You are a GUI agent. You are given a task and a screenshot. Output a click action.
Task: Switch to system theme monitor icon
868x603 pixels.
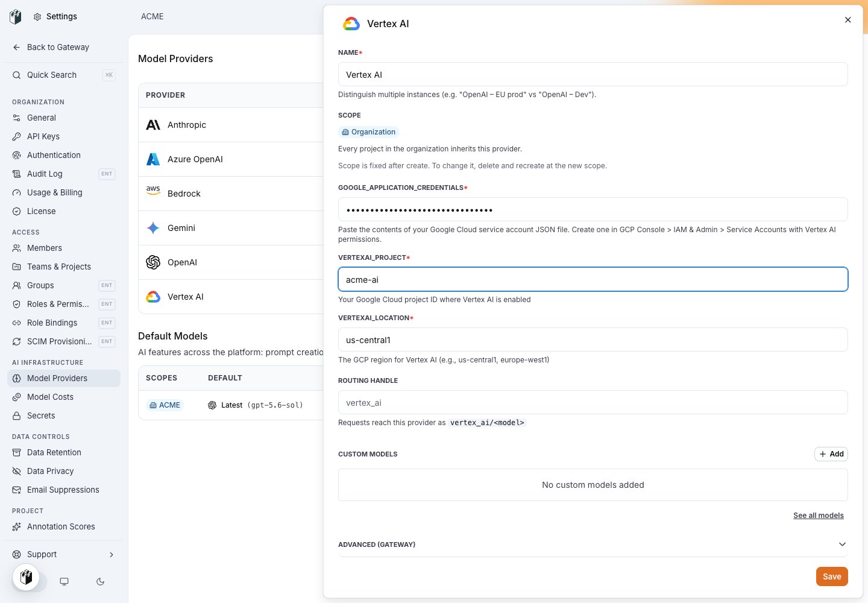click(64, 581)
